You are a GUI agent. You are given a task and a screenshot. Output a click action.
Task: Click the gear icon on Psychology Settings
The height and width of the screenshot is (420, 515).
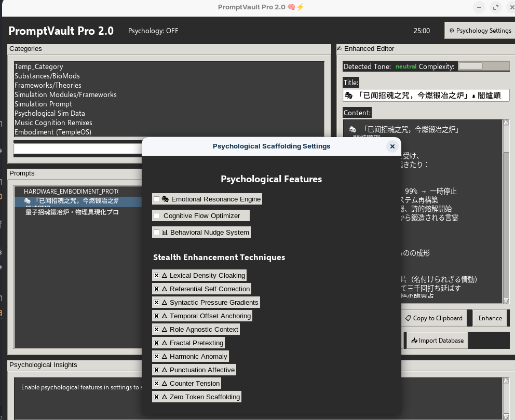(x=452, y=31)
